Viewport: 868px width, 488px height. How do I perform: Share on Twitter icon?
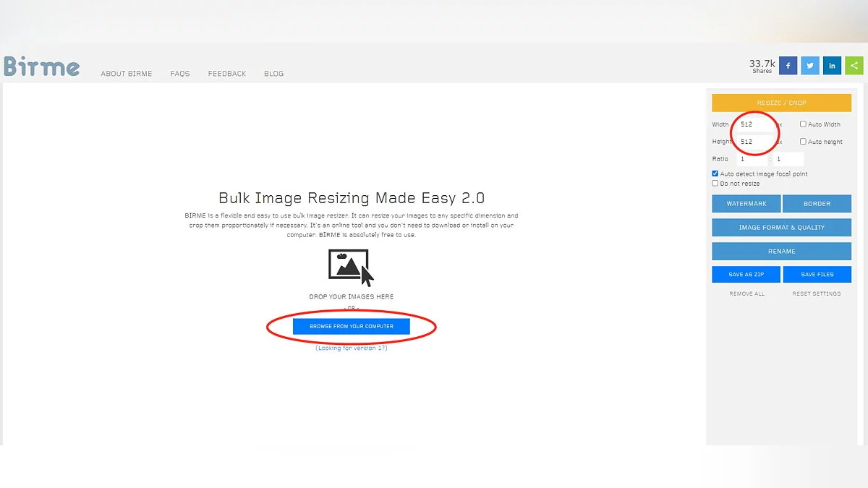coord(810,66)
